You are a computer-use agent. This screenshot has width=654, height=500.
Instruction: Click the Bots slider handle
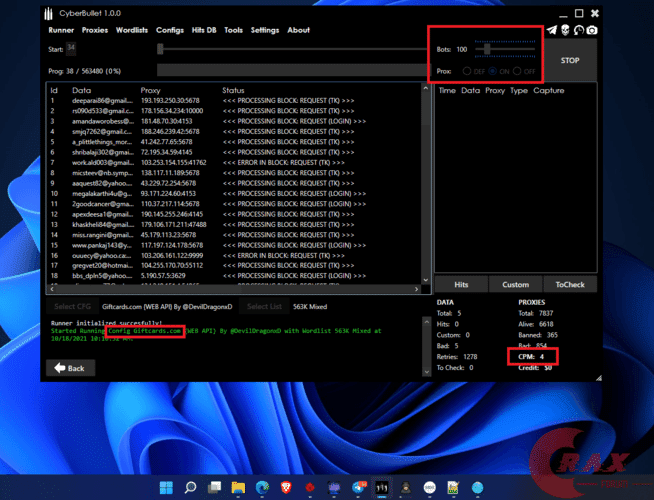point(487,49)
